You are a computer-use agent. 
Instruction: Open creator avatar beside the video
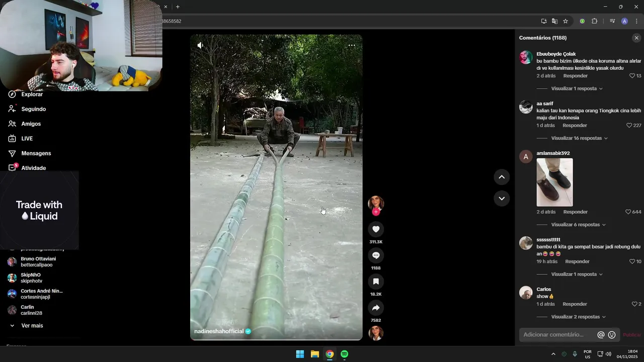coord(376,203)
